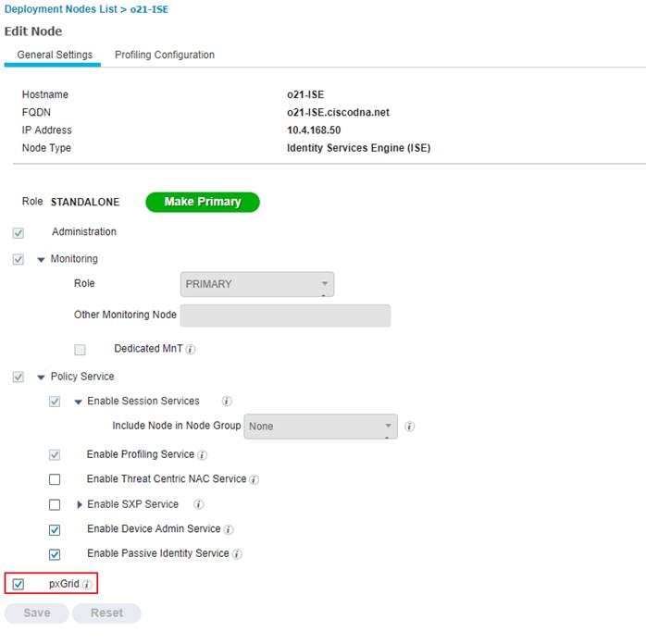Click Other Monitoring Node field
The width and height of the screenshot is (646, 644).
[285, 316]
